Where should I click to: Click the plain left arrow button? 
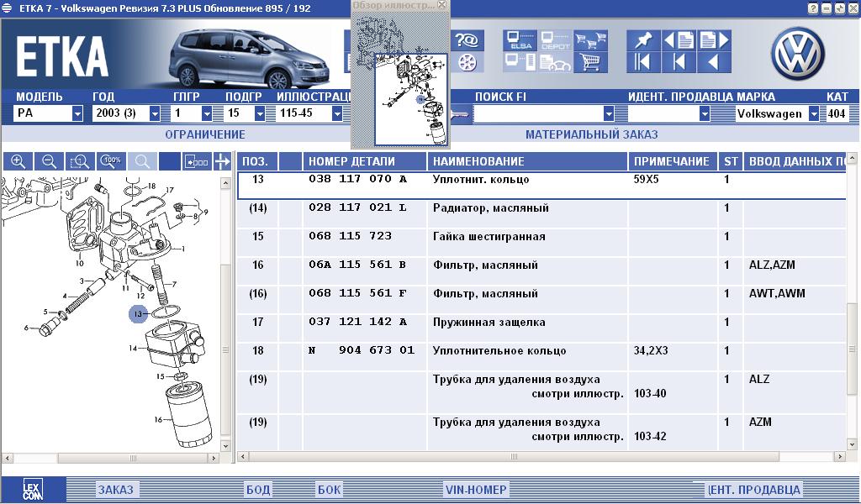714,63
